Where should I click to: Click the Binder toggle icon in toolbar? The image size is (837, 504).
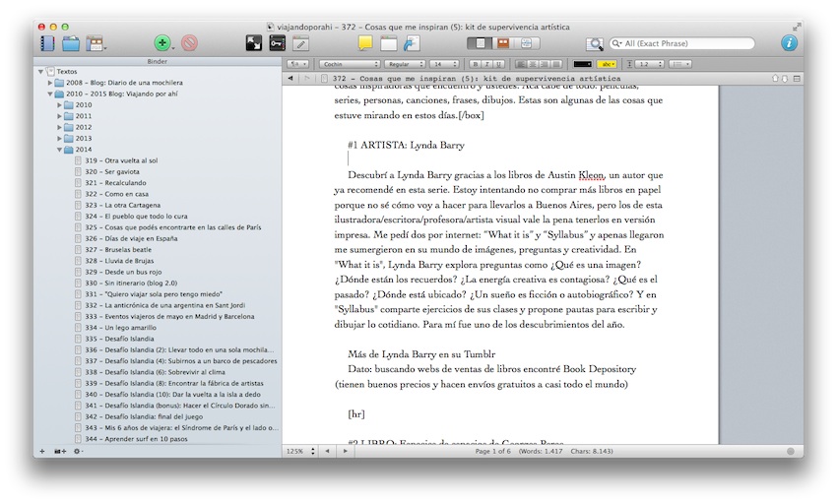46,43
